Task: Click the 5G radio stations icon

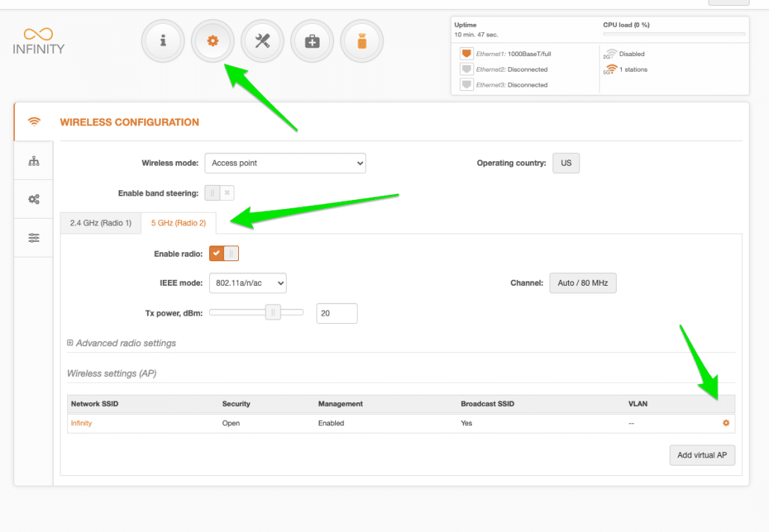Action: [x=610, y=69]
